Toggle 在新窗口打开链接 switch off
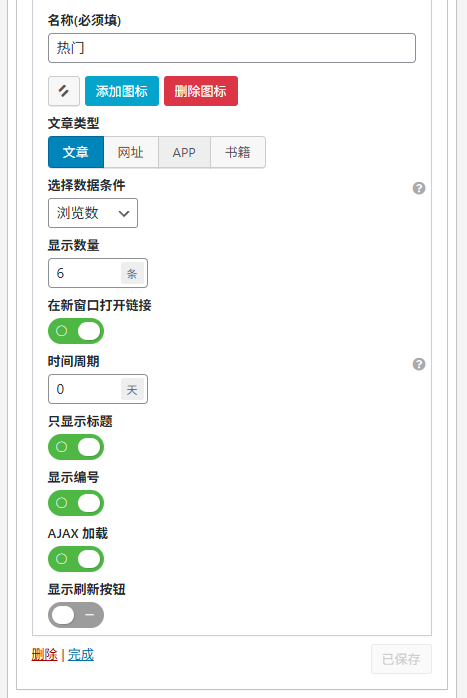The image size is (467, 698). click(76, 331)
